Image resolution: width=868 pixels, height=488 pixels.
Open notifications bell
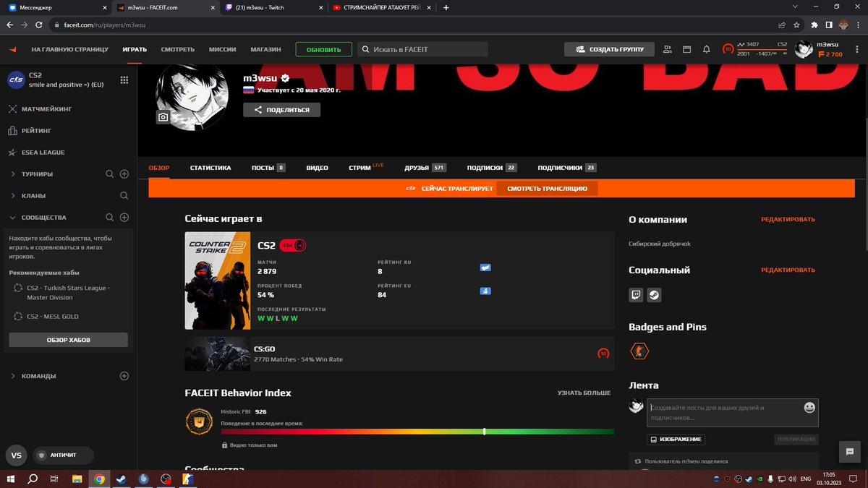(707, 49)
